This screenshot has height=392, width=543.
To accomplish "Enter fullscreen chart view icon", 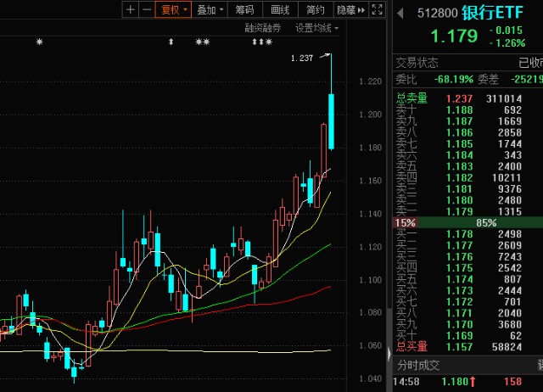I will (x=377, y=9).
